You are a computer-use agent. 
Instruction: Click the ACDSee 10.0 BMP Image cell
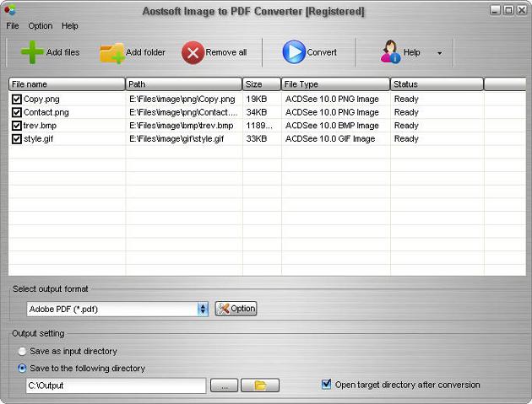click(x=332, y=126)
